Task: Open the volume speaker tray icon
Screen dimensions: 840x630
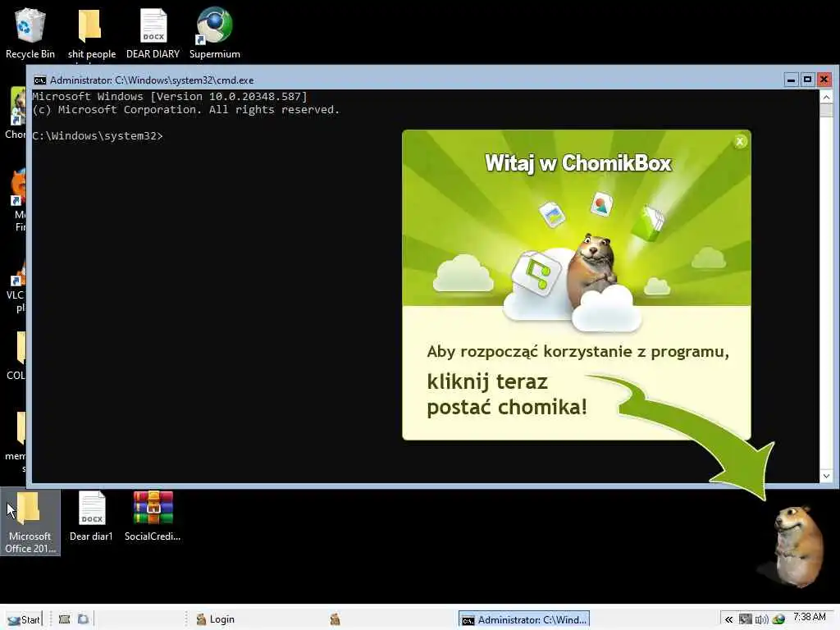Action: [762, 619]
